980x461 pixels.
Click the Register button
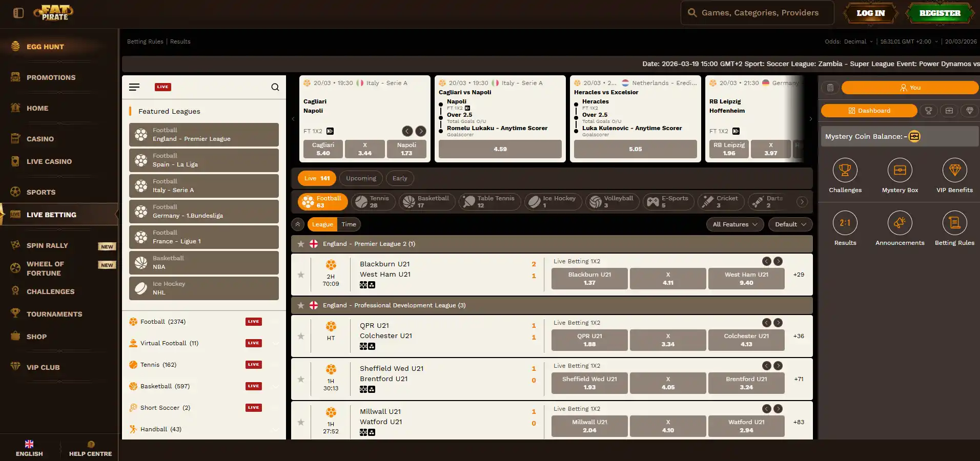click(940, 13)
